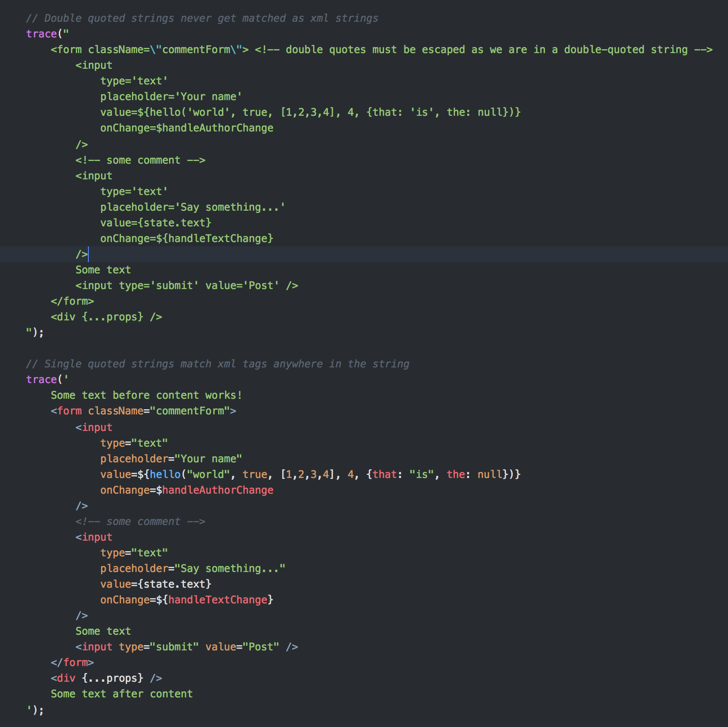Click the all-green onChange=$handleAuthorChange line

(x=187, y=128)
